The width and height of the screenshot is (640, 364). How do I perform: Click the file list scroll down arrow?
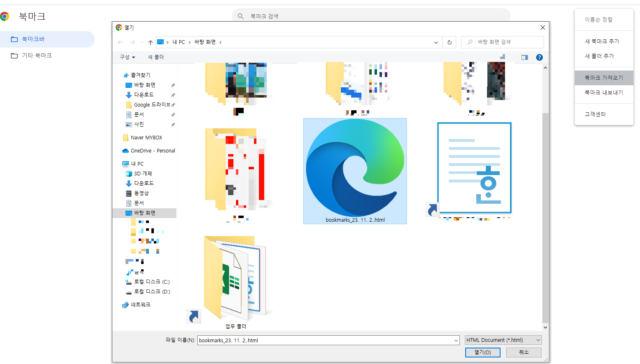(x=545, y=327)
